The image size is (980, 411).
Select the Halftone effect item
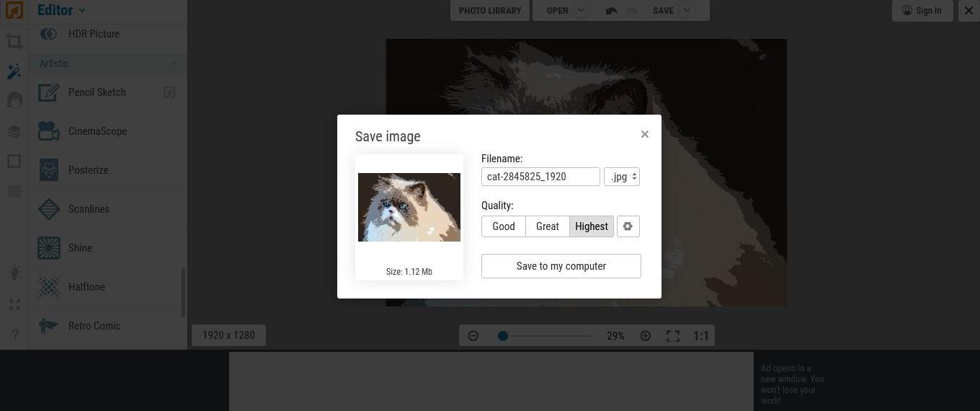point(86,287)
